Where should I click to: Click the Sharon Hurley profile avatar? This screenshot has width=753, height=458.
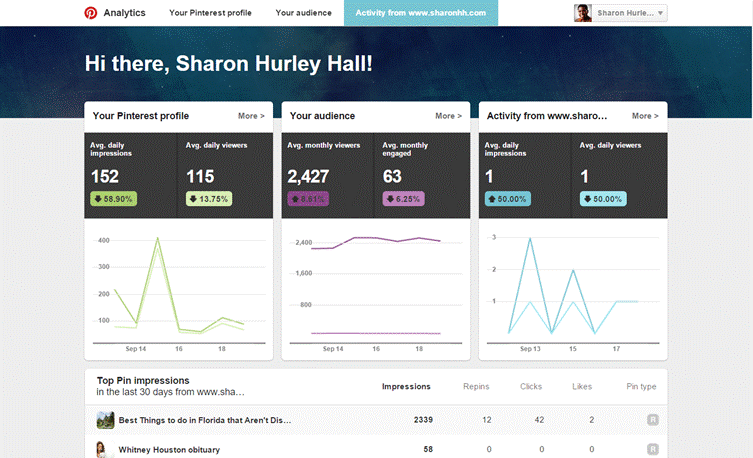click(582, 13)
